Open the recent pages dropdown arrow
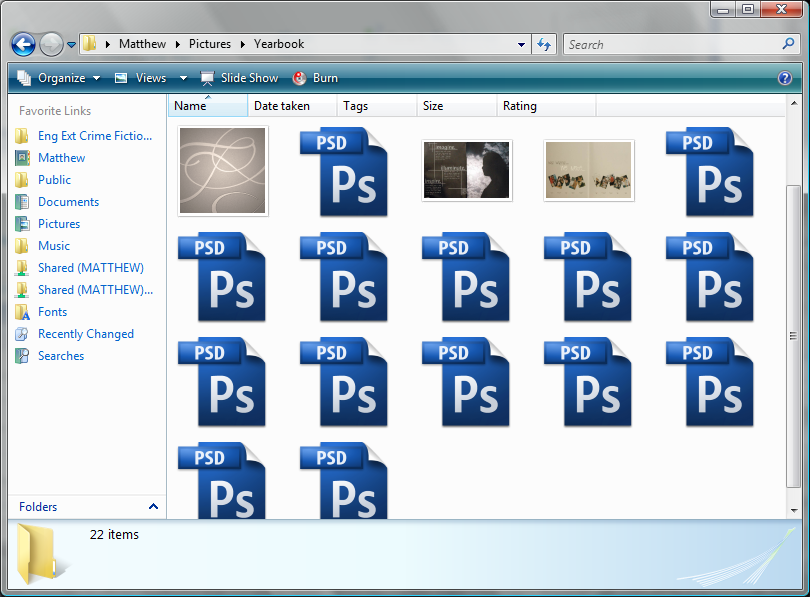This screenshot has height=597, width=810. click(71, 45)
